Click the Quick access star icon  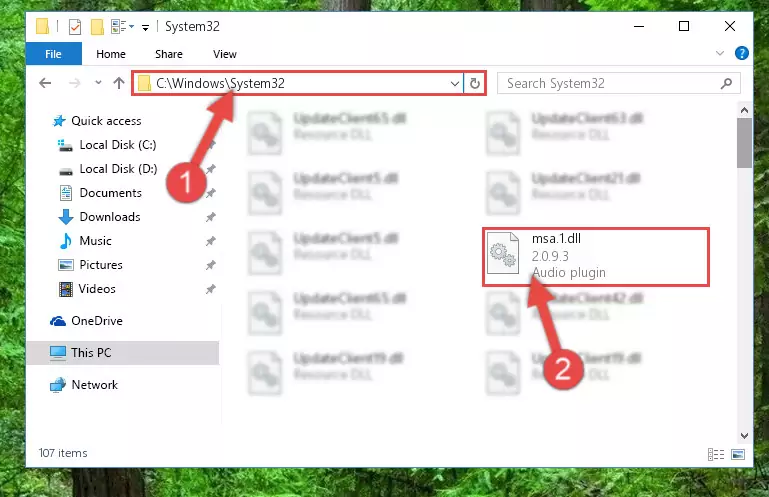59,121
